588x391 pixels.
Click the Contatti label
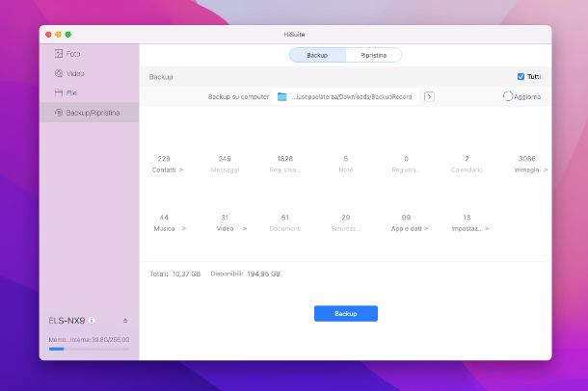pyautogui.click(x=164, y=169)
